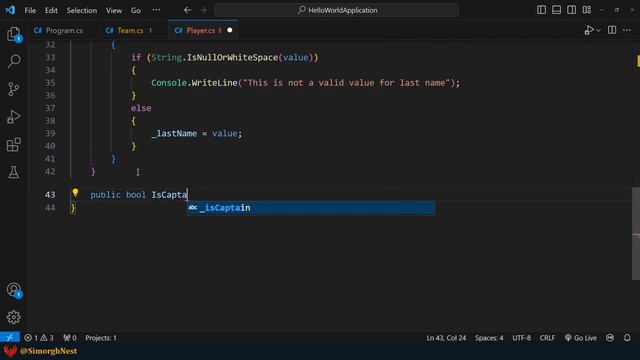Expand the run button dropdown arrow
Viewport: 640px width, 360px height.
tap(598, 30)
